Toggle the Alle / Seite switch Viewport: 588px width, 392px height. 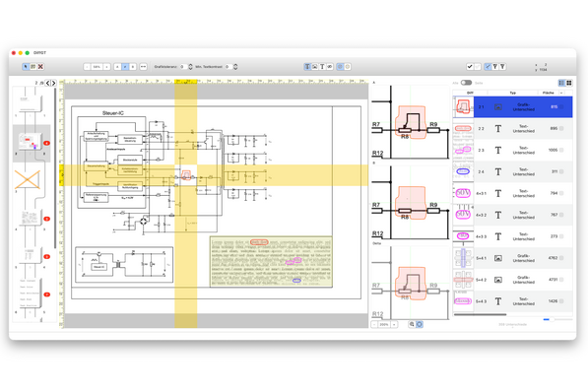(x=466, y=83)
